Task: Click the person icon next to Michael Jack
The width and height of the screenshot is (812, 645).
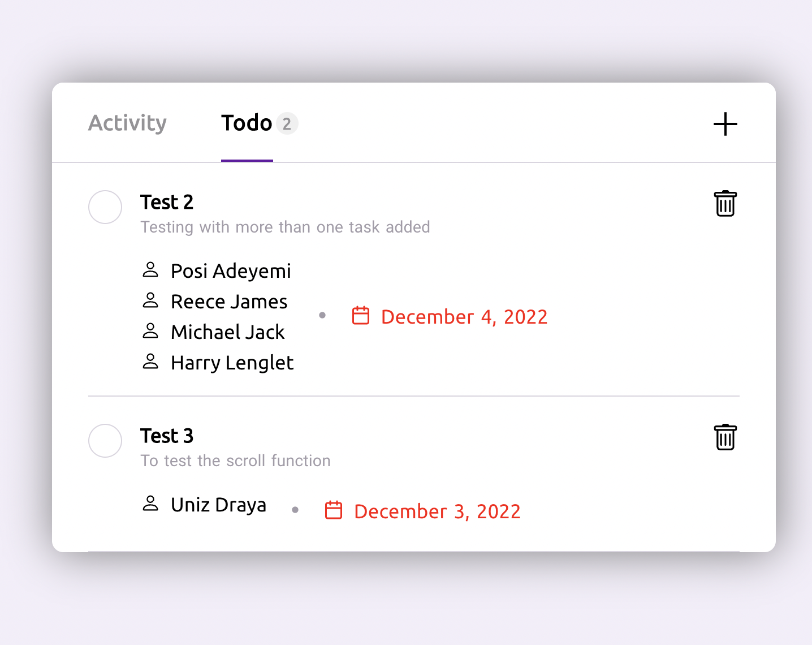Action: click(x=150, y=330)
